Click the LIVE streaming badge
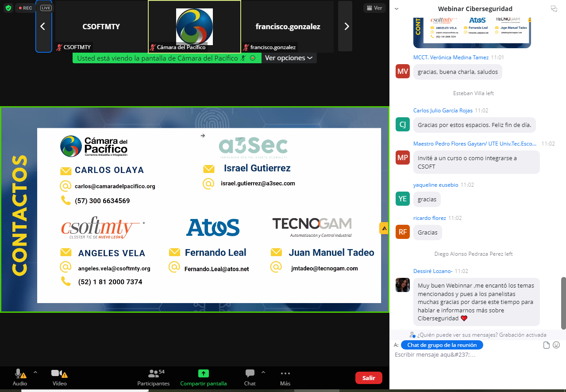 tap(46, 8)
